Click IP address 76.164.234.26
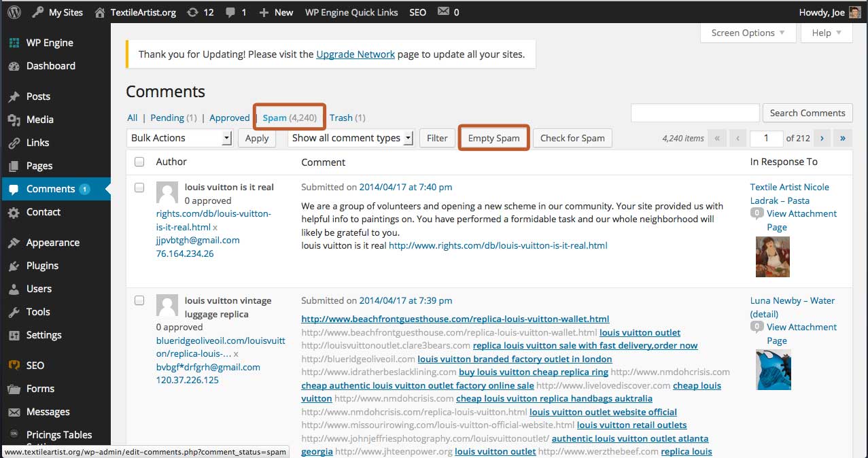Image resolution: width=868 pixels, height=458 pixels. 185,253
